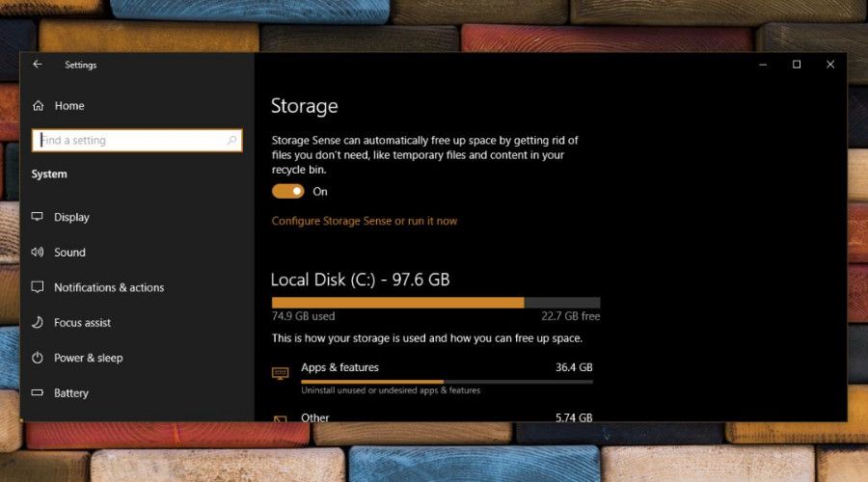Click the Power & sleep icon

(x=38, y=358)
